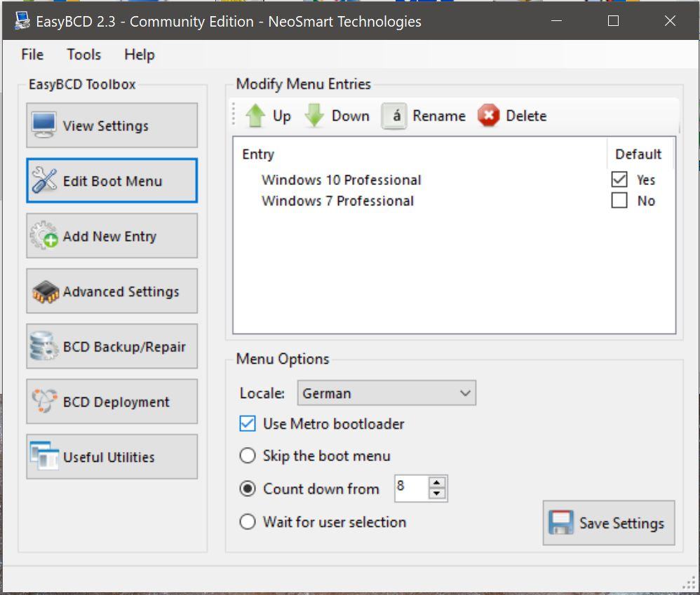Click the database icon on BCD Backup/Repair

(x=43, y=346)
